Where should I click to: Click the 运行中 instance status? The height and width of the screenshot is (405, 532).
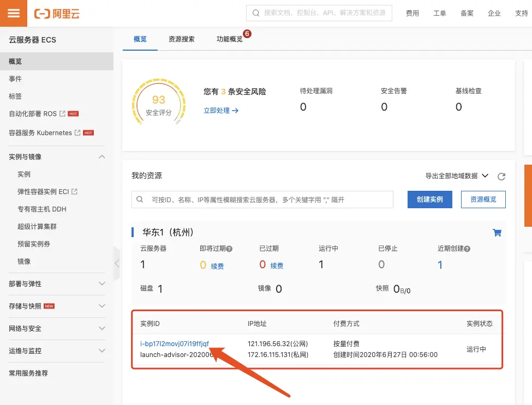pos(476,349)
